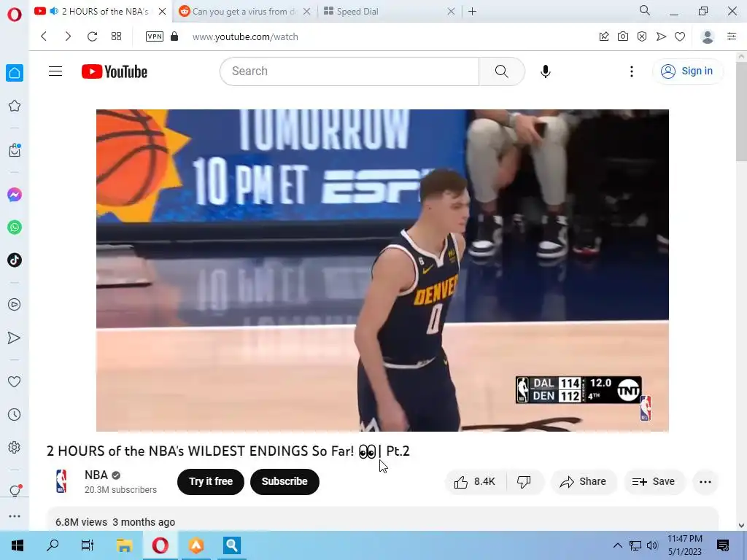Show hidden system tray icons
747x560 pixels.
coord(617,545)
